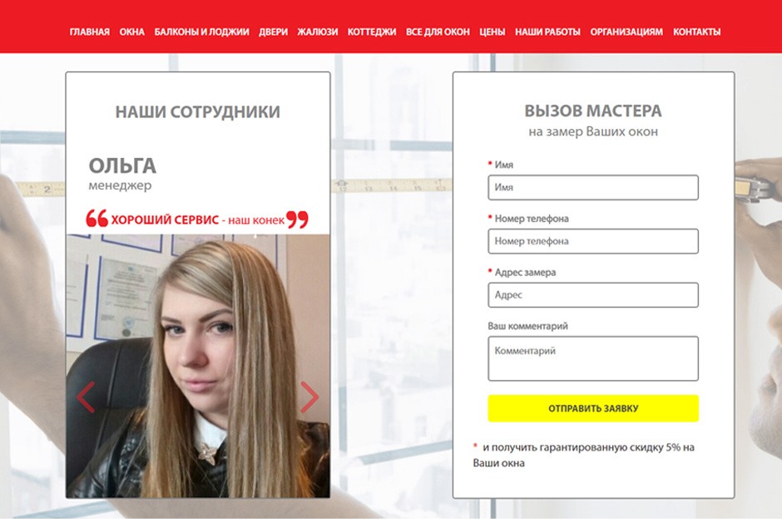Click the Имя input field

(593, 187)
